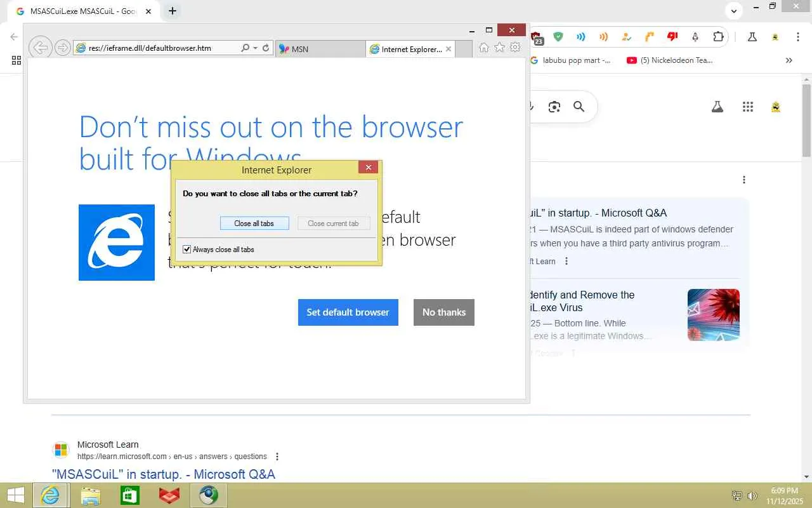Image resolution: width=812 pixels, height=508 pixels.
Task: Click the Close current tab button
Action: [334, 224]
